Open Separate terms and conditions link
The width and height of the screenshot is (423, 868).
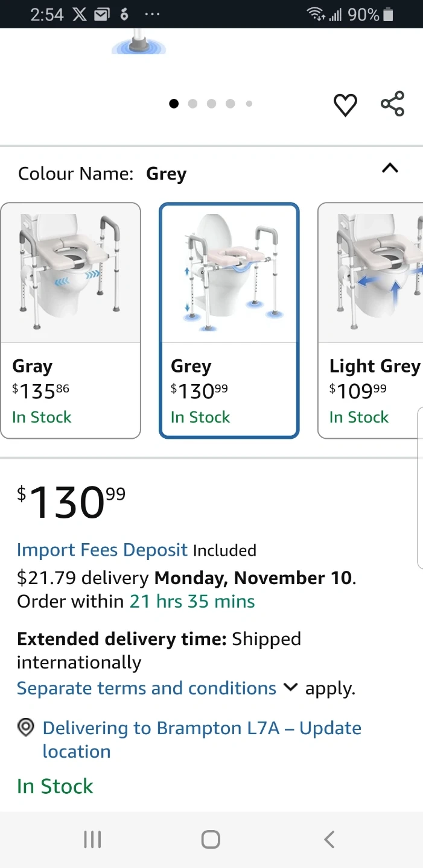tap(146, 688)
